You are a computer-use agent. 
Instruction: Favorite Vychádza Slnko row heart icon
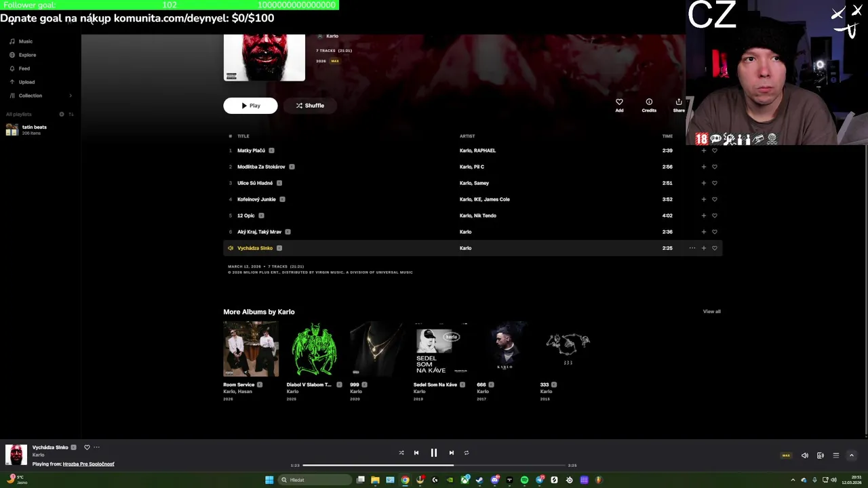tap(714, 248)
